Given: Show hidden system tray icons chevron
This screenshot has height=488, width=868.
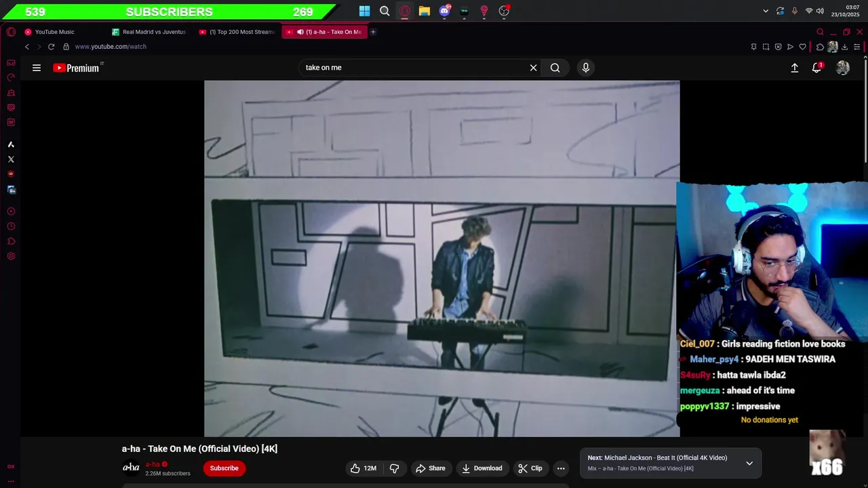Looking at the screenshot, I should coord(766,11).
